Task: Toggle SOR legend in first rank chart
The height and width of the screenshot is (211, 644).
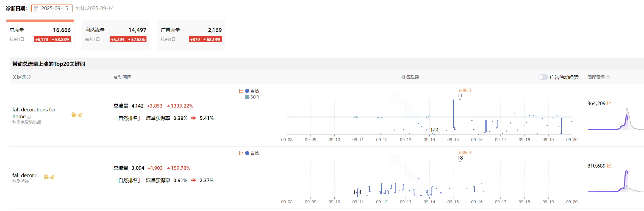Action: pyautogui.click(x=252, y=97)
